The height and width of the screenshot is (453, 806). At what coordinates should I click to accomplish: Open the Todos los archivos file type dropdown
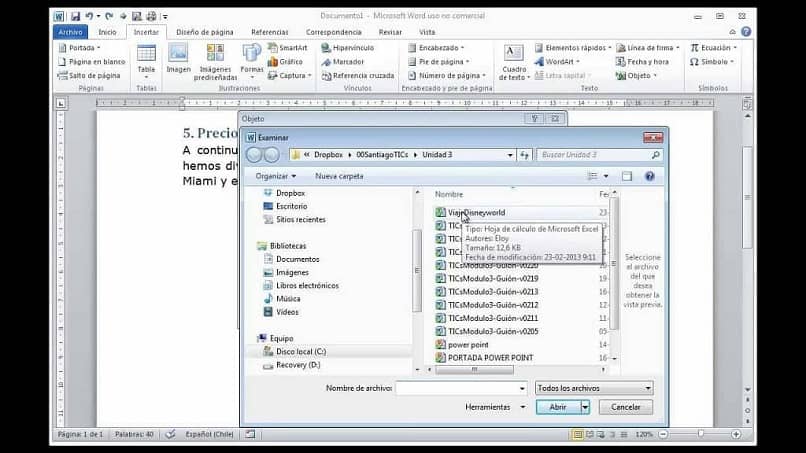coord(594,388)
